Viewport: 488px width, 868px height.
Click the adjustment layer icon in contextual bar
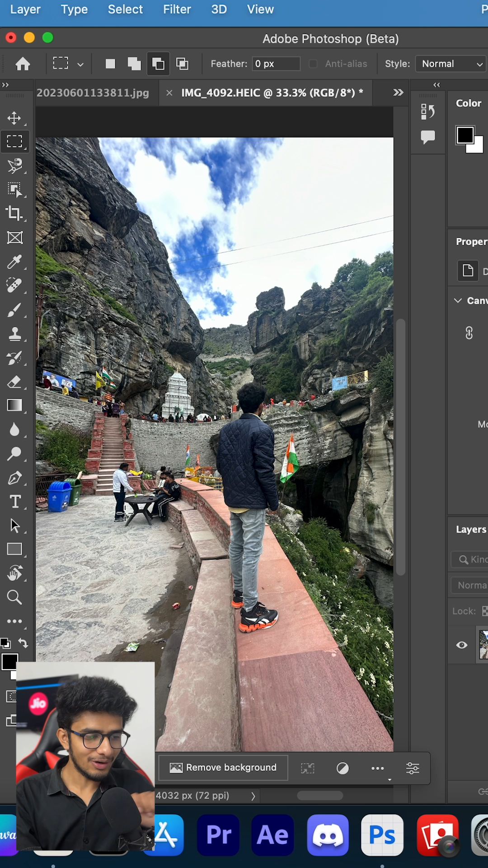point(343,768)
